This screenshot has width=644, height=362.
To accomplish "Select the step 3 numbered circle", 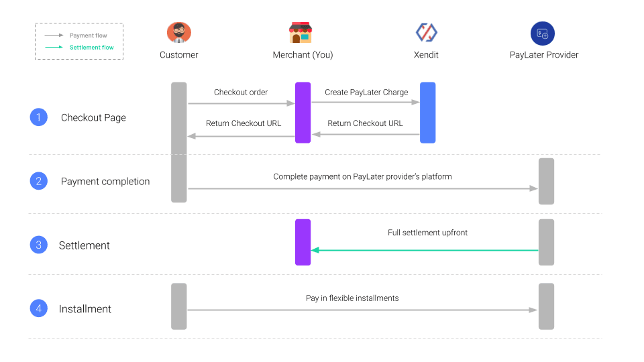I will point(39,245).
